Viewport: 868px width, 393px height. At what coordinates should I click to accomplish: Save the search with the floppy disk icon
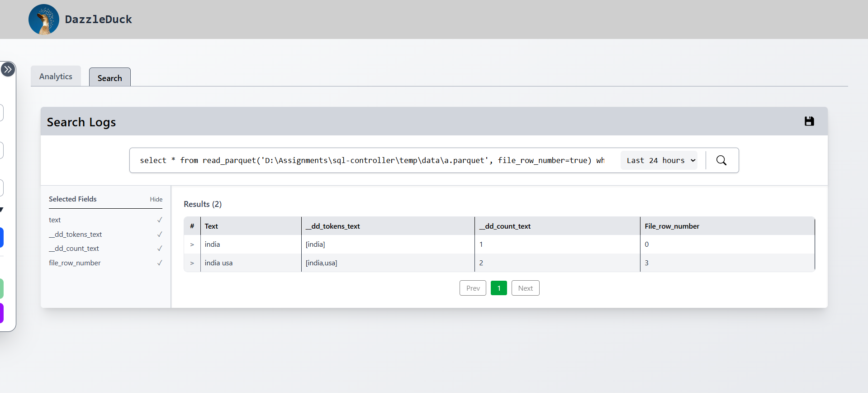tap(809, 121)
